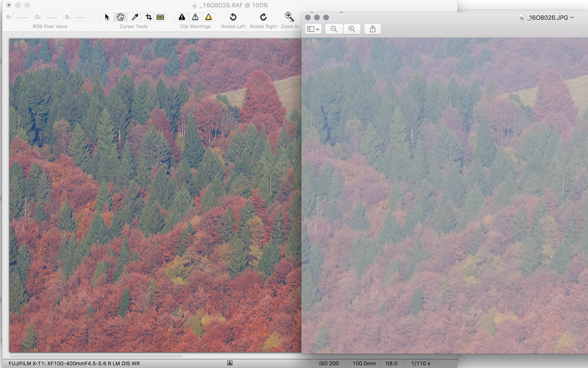Rotate the RAF image right

pos(263,17)
